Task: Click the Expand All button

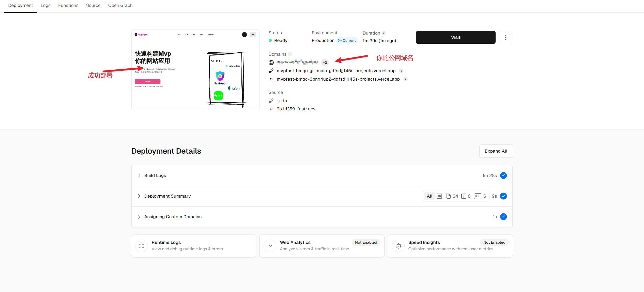Action: (496, 151)
